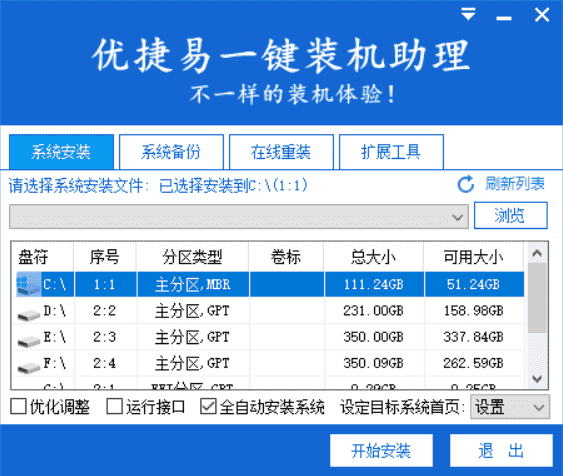The height and width of the screenshot is (476, 563).
Task: Click the disk icon for E:\
Action: point(29,341)
